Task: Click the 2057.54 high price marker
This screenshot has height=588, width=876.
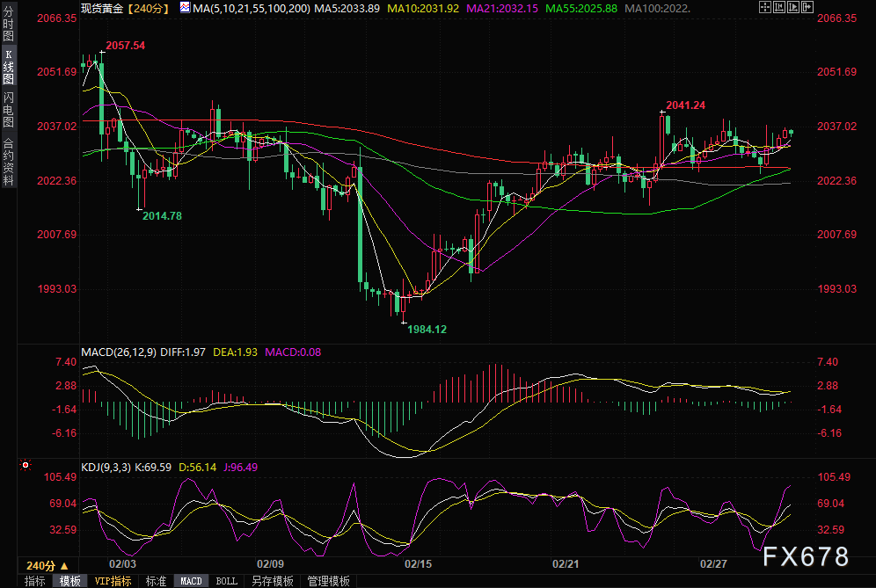Action: click(x=125, y=45)
